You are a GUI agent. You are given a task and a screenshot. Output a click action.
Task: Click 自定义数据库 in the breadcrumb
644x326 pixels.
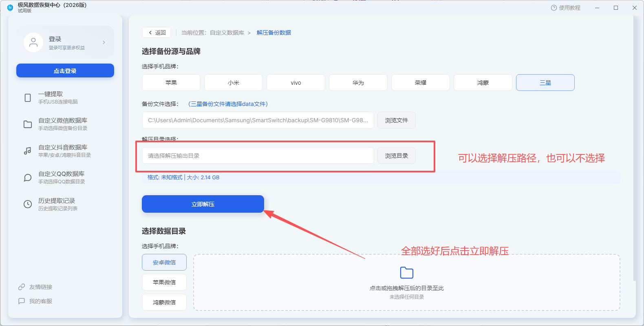tap(227, 33)
